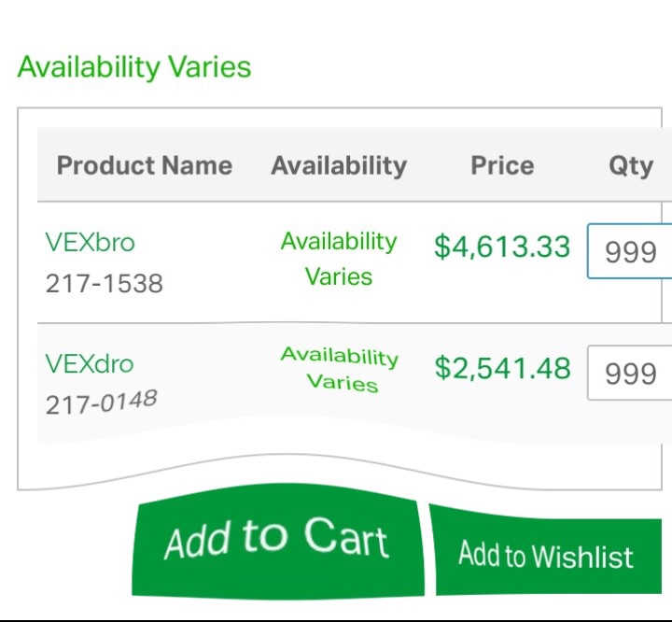The width and height of the screenshot is (672, 622).
Task: Click the SKU number 217-0148
Action: pyautogui.click(x=101, y=403)
